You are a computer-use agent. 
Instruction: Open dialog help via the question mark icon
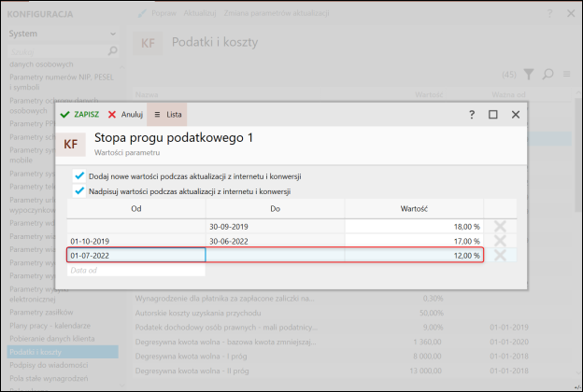(x=472, y=115)
